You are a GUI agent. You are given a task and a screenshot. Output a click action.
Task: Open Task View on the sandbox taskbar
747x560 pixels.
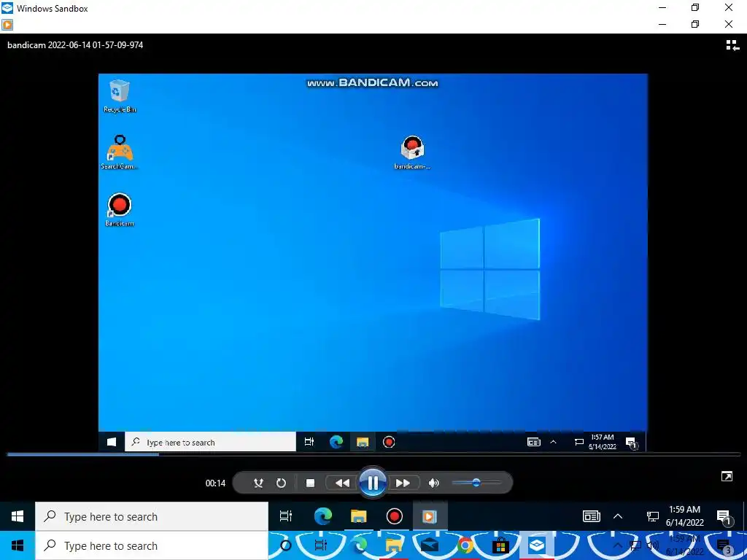click(x=286, y=516)
